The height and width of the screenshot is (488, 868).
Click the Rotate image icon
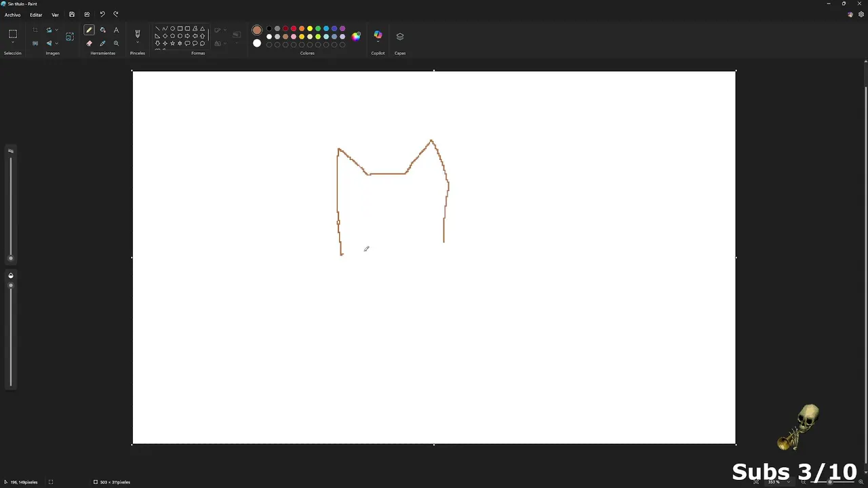(x=49, y=30)
